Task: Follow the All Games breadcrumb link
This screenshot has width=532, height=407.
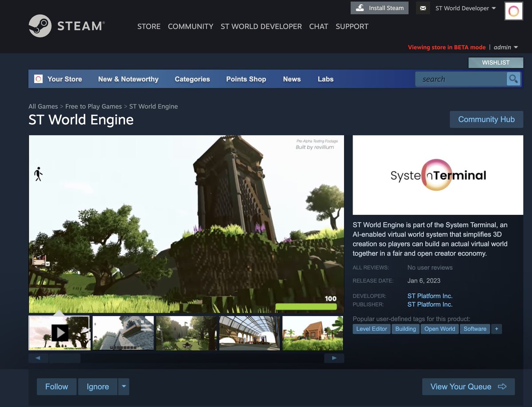Action: point(43,107)
